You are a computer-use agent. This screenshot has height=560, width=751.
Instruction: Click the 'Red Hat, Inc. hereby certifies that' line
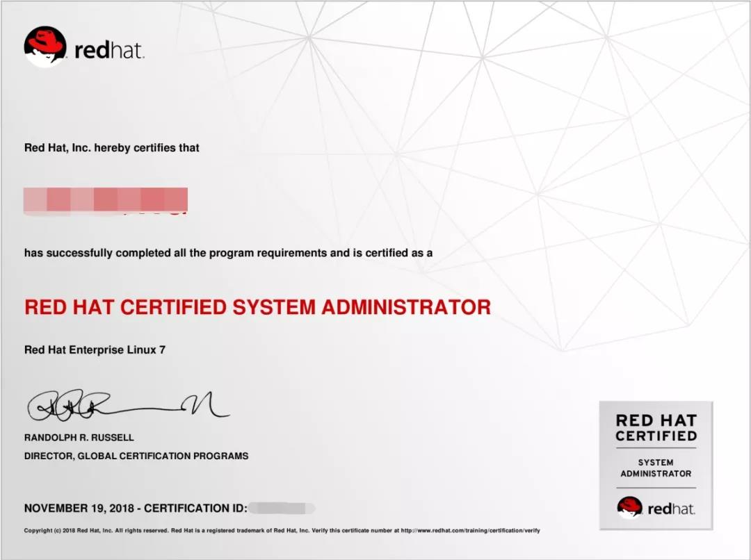click(111, 148)
